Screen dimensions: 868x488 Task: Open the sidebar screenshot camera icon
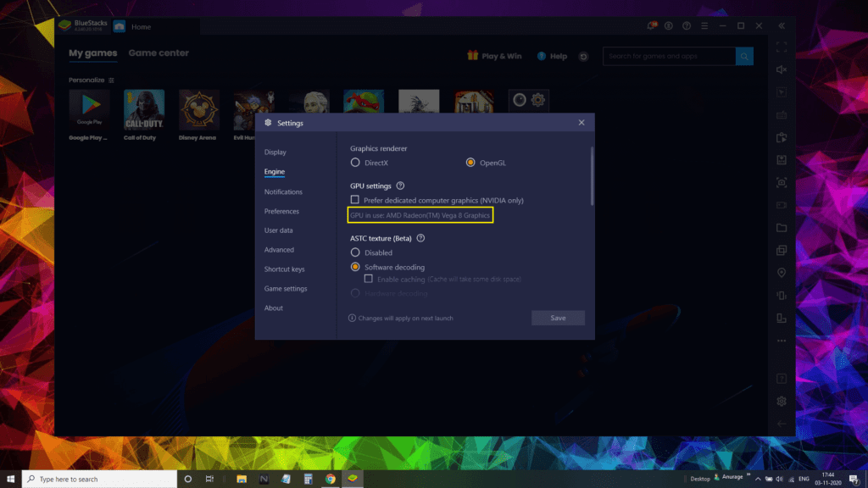point(782,183)
